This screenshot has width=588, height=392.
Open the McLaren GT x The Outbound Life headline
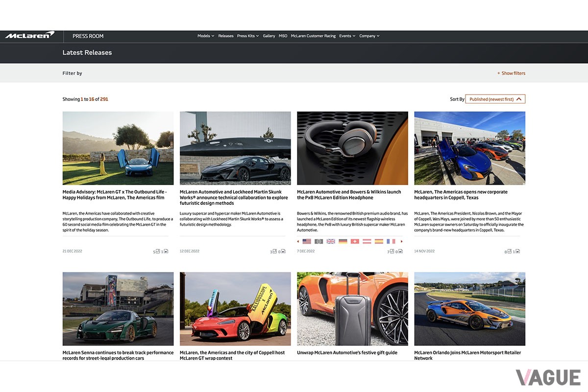tap(115, 195)
